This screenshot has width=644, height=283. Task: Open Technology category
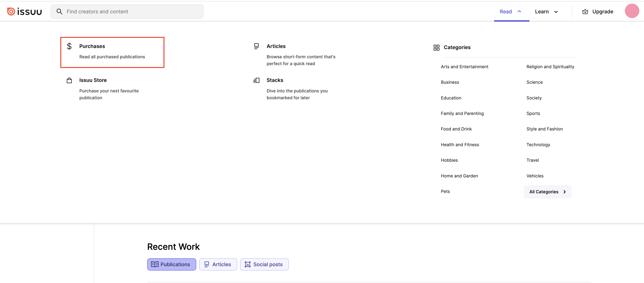538,145
